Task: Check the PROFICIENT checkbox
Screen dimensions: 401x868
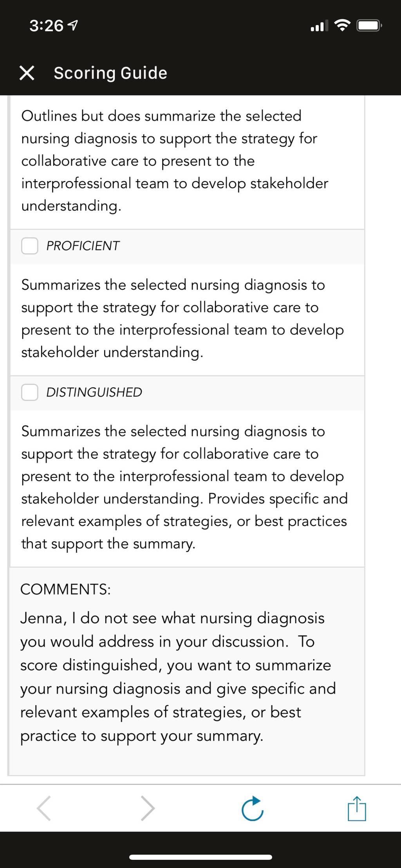Action: [30, 246]
